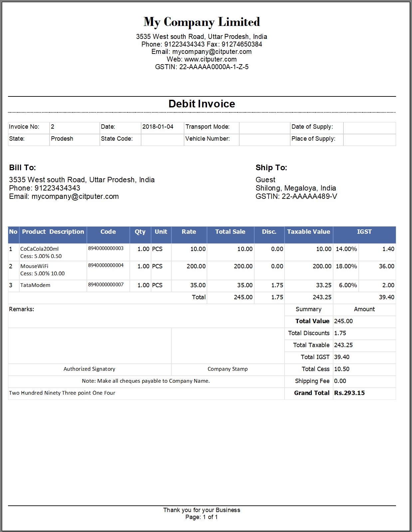Click the Product Description column header
412x532 pixels.
tap(53, 232)
